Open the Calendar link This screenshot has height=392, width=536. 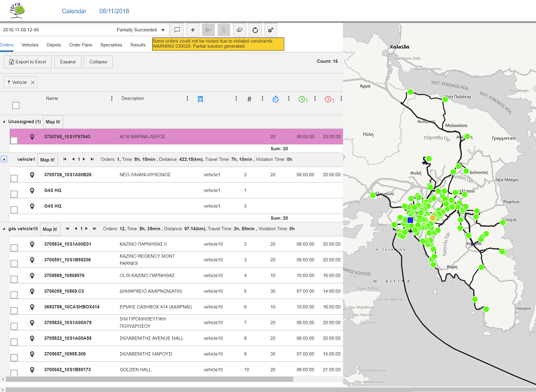coord(74,11)
